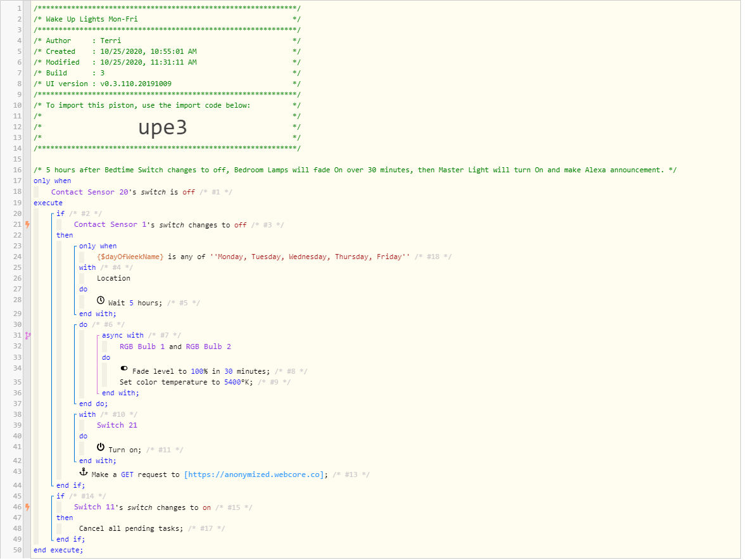Click the 'then' keyword below Contact Sensor 1
The width and height of the screenshot is (746, 560).
[65, 236]
